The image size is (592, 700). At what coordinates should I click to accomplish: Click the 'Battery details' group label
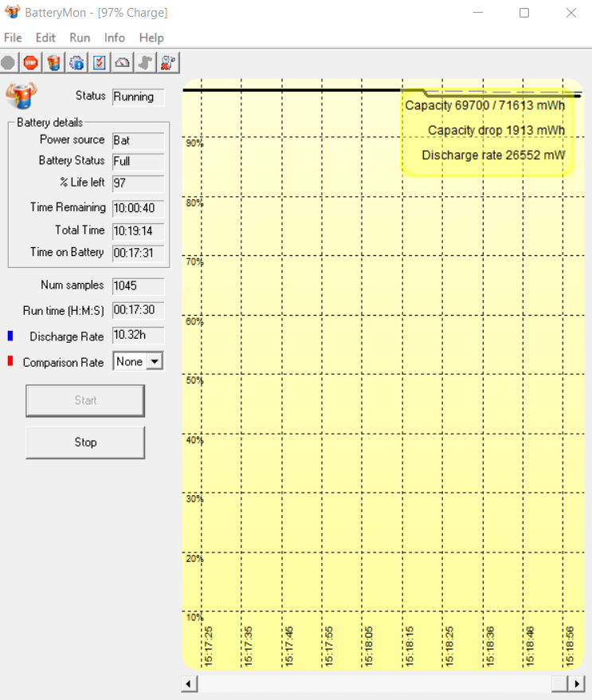(x=50, y=123)
